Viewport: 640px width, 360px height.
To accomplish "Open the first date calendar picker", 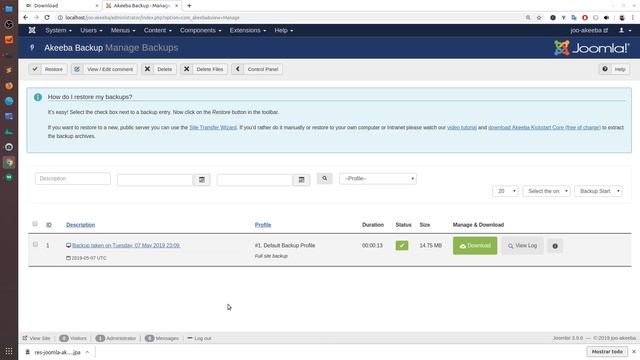I will (202, 180).
